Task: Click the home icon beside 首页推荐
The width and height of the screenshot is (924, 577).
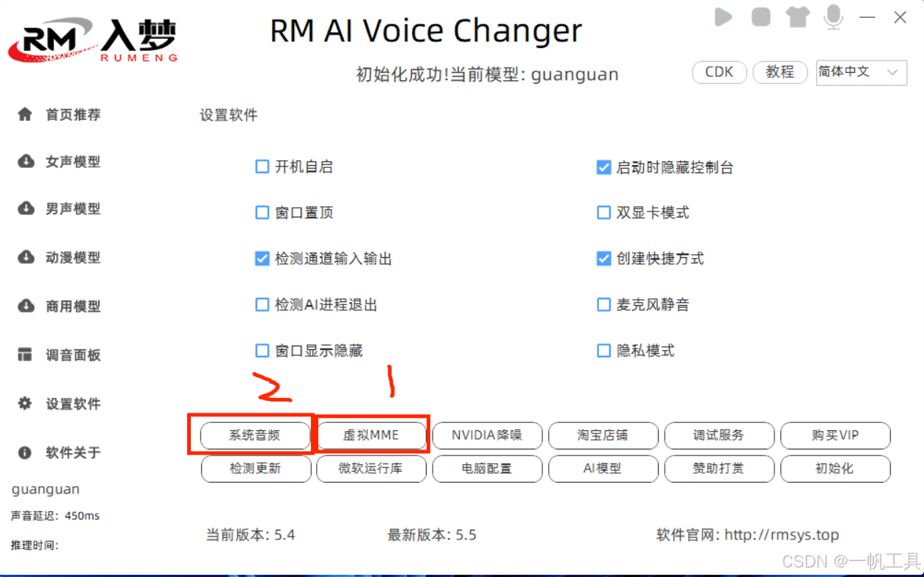Action: pyautogui.click(x=25, y=114)
